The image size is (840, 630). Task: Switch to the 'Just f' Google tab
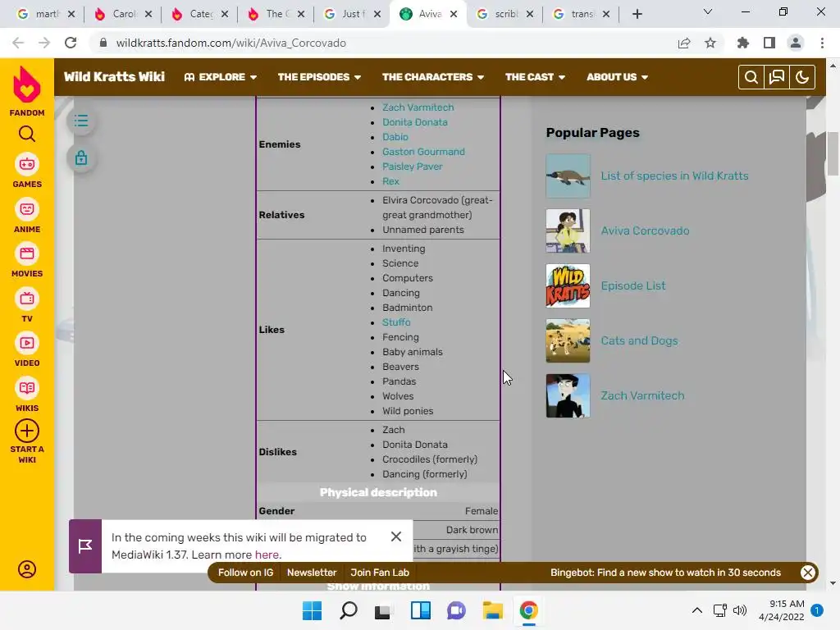click(353, 14)
